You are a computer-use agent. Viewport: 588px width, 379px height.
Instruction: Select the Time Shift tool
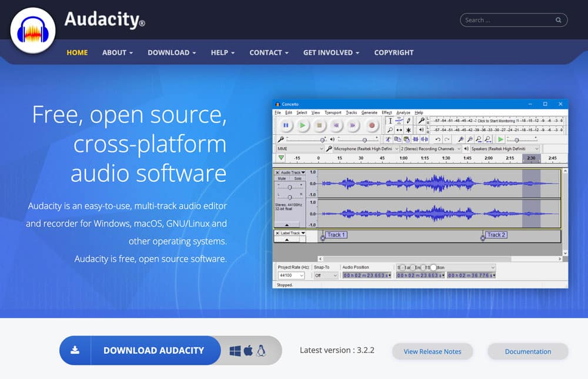click(x=399, y=130)
